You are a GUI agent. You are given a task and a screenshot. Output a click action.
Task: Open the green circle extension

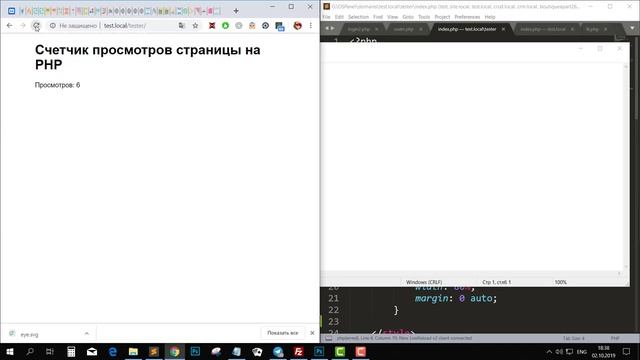click(225, 26)
